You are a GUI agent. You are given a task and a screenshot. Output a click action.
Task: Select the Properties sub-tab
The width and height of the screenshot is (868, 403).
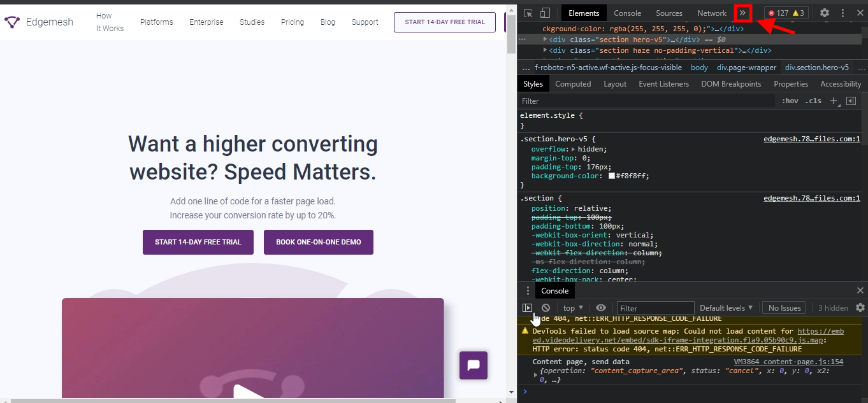pos(791,83)
